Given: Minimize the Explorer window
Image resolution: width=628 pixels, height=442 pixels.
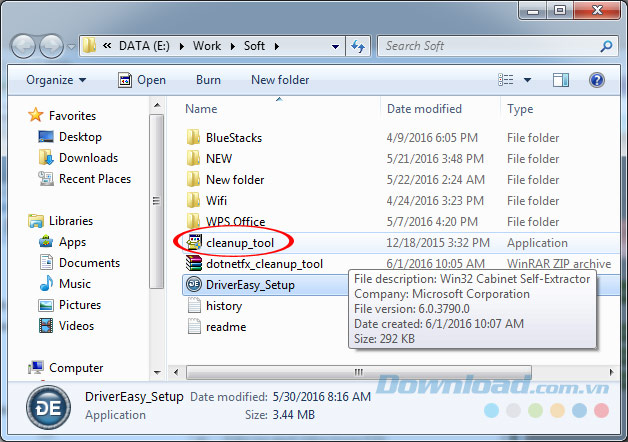Looking at the screenshot, I should tap(533, 10).
